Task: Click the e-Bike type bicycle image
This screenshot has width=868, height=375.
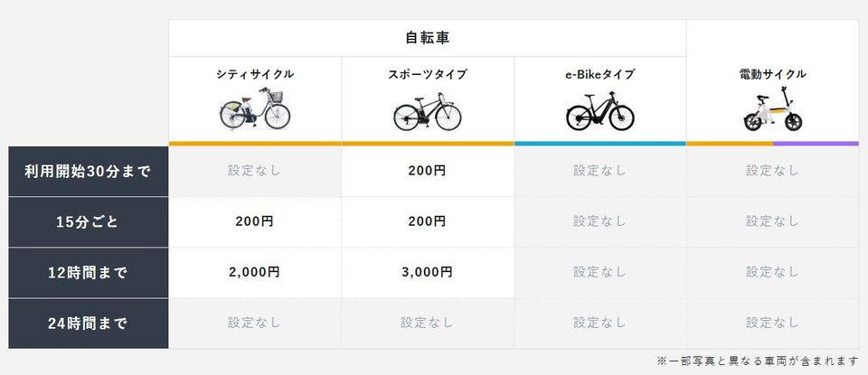Action: tap(599, 113)
